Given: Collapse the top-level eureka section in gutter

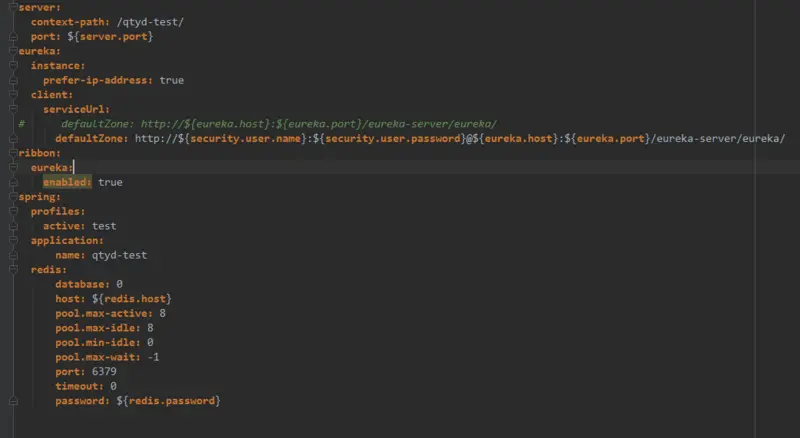Looking at the screenshot, I should click(x=13, y=51).
